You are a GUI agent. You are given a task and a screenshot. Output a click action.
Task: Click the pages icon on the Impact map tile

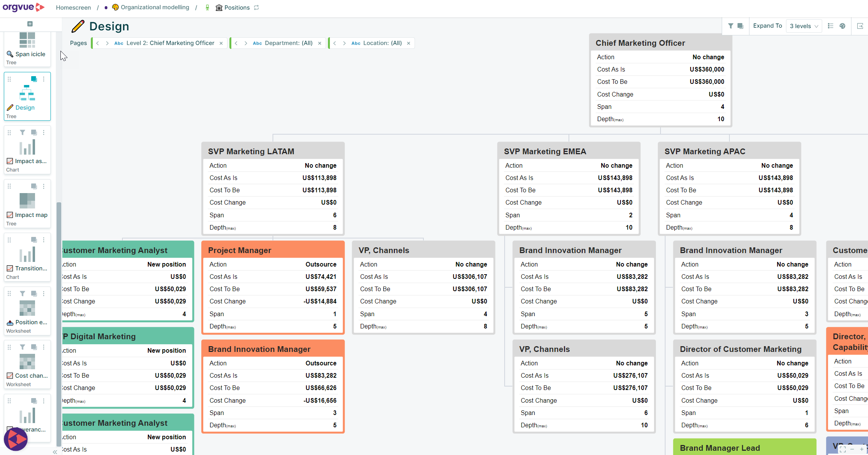[x=34, y=186]
